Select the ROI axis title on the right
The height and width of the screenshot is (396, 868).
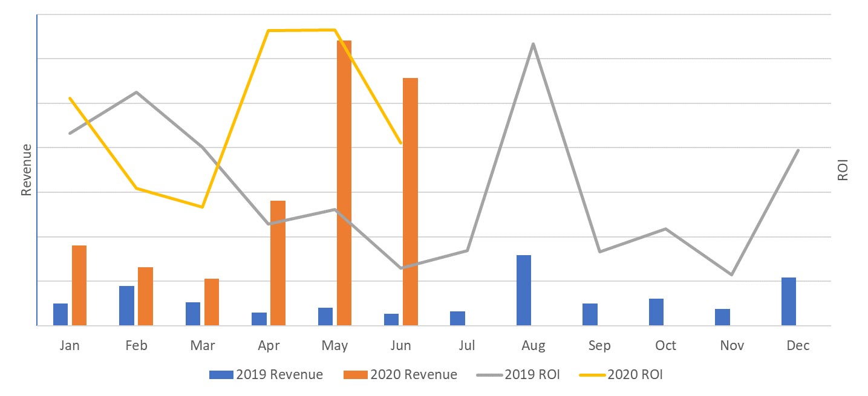pos(843,170)
